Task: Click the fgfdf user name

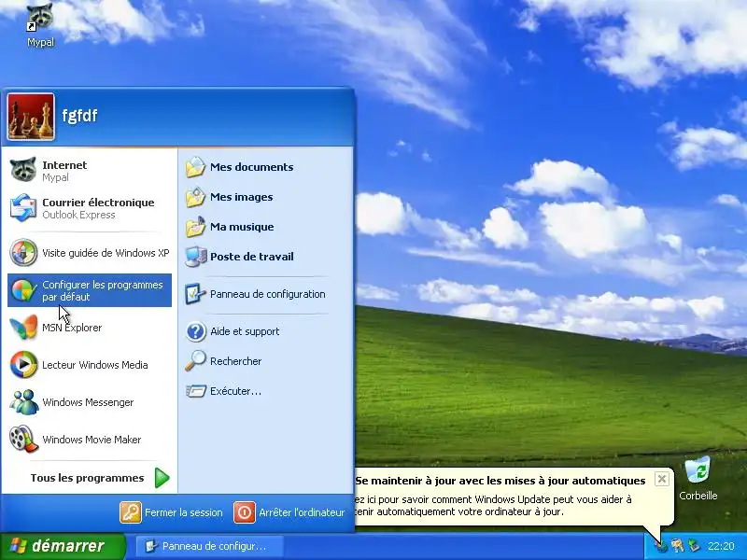Action: tap(79, 116)
